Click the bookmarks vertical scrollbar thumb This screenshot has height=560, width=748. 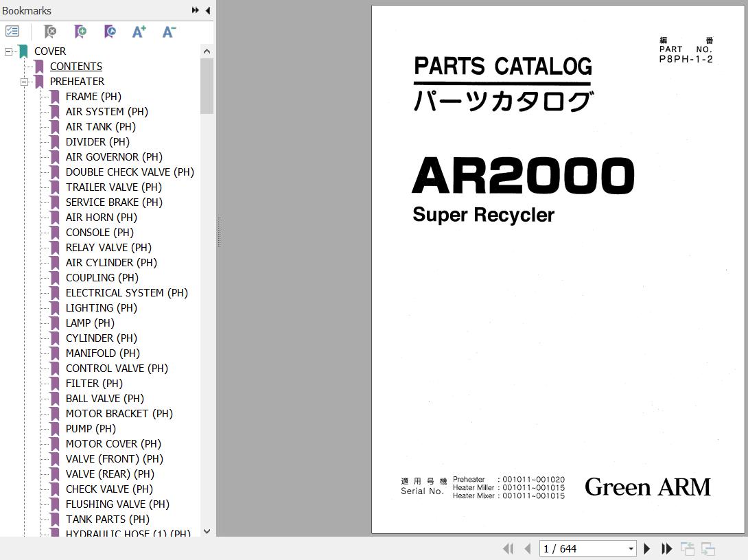[207, 86]
